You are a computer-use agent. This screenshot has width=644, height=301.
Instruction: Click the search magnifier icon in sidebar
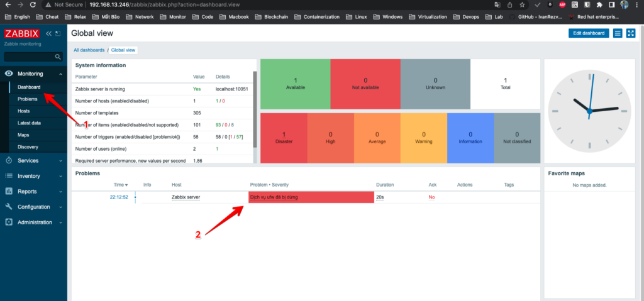point(58,57)
